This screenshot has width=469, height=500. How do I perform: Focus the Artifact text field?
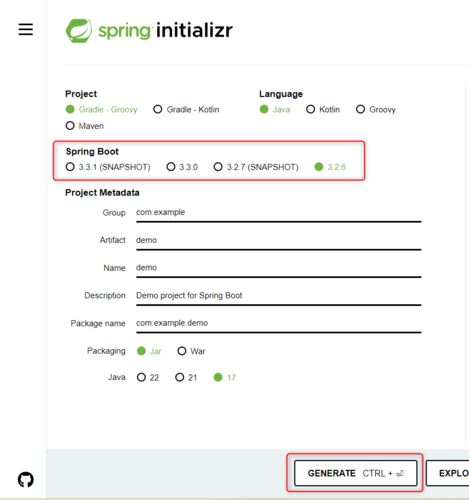(x=279, y=241)
